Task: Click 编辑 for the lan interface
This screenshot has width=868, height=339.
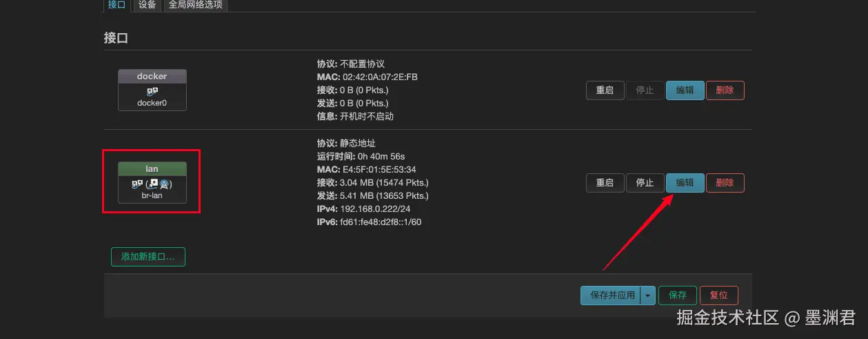Action: (x=685, y=183)
